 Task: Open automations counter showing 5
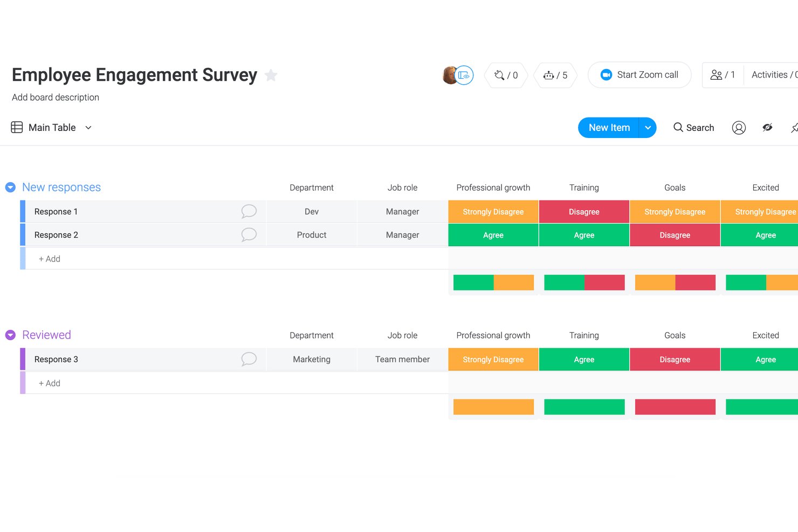point(555,75)
